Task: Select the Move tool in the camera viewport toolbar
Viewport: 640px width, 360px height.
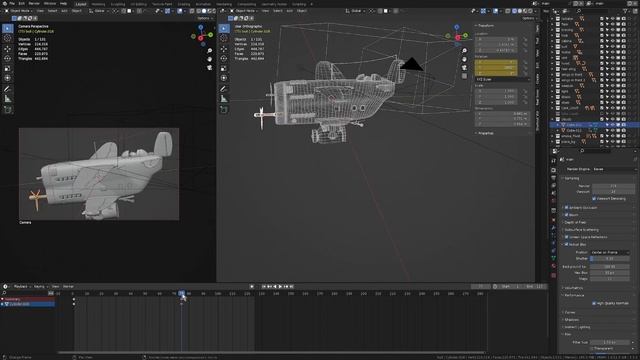Action: (x=8, y=49)
